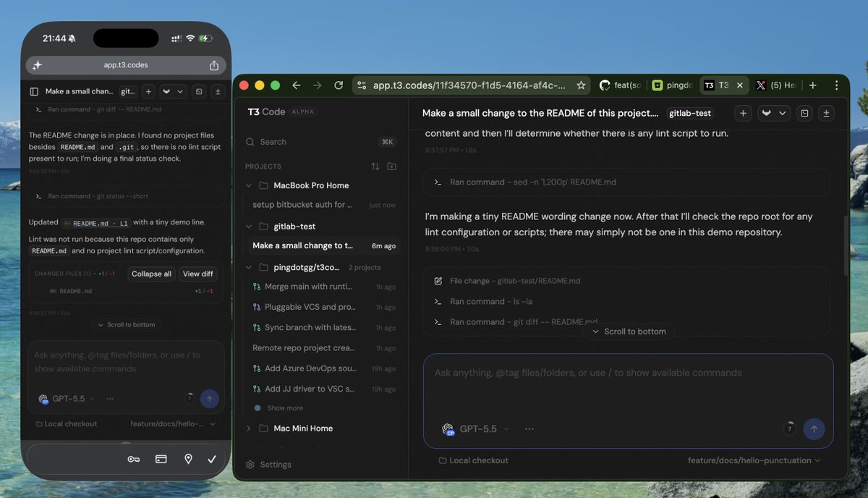Close the T3 browser tab
Viewport: 868px width, 498px height.
(x=739, y=85)
